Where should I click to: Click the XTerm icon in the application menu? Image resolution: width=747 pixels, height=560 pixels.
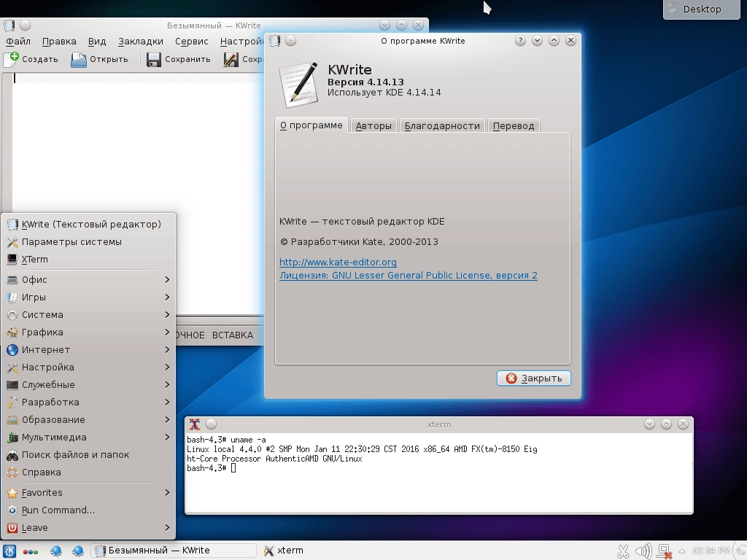13,260
